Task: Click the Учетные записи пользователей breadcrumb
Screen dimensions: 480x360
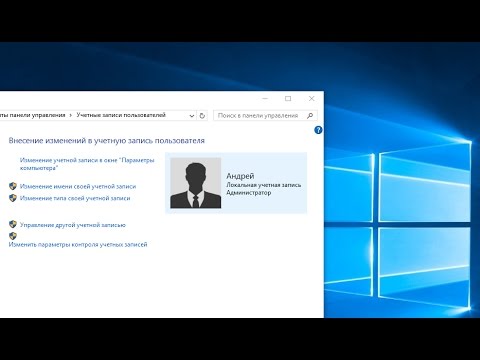Action: click(121, 115)
